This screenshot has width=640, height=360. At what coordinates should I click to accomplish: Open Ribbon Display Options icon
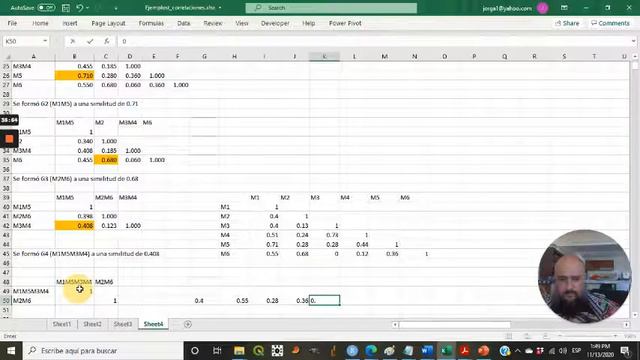coord(564,8)
